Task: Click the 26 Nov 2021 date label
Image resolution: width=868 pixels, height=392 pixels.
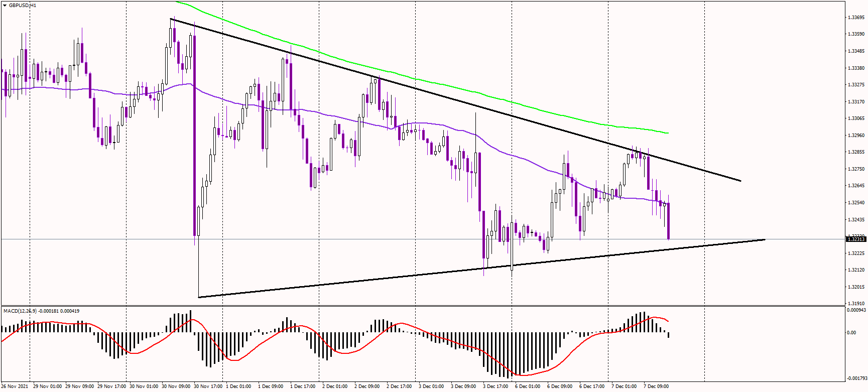Action: coord(15,386)
